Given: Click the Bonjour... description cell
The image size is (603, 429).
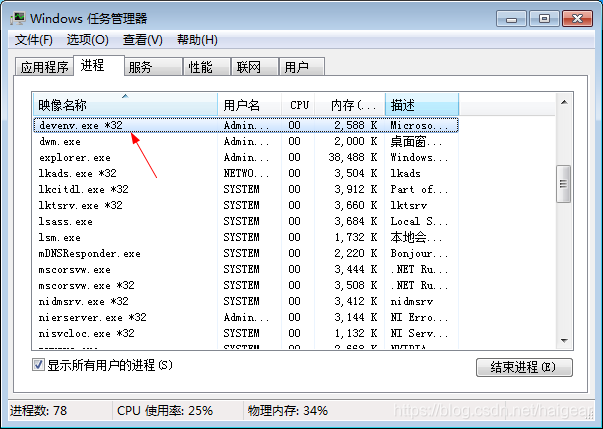Looking at the screenshot, I should click(419, 253).
